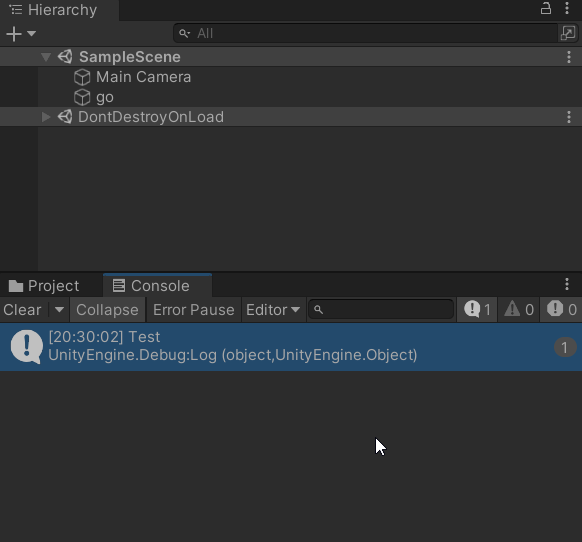Click the cube icon of go object

[82, 97]
